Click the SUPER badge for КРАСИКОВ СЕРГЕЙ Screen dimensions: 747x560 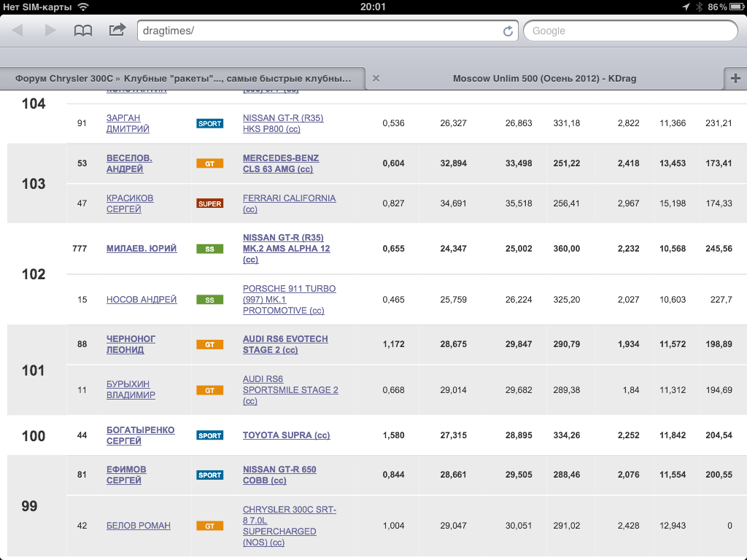tap(209, 203)
